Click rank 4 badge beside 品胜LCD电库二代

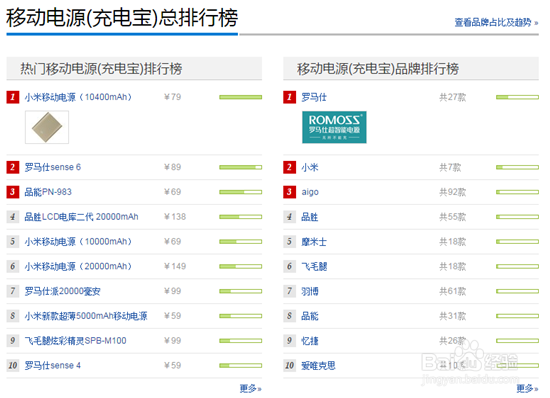[x=13, y=217]
